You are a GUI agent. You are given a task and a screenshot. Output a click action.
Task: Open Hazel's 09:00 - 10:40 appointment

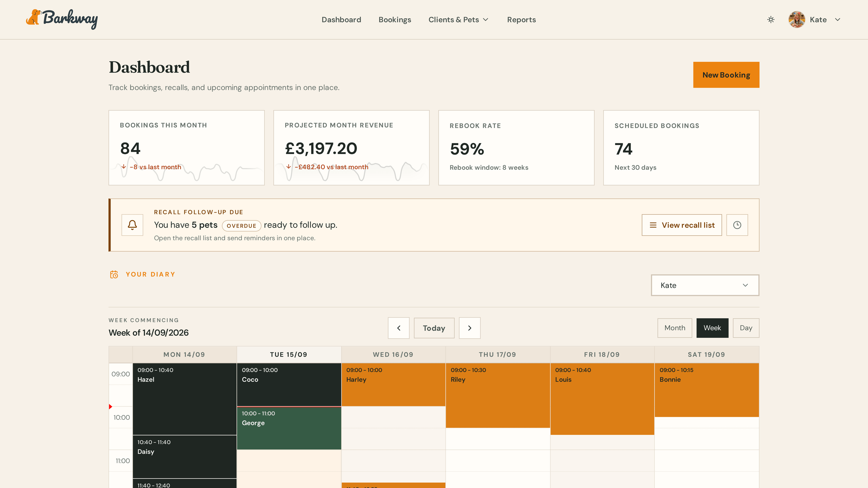(185, 399)
